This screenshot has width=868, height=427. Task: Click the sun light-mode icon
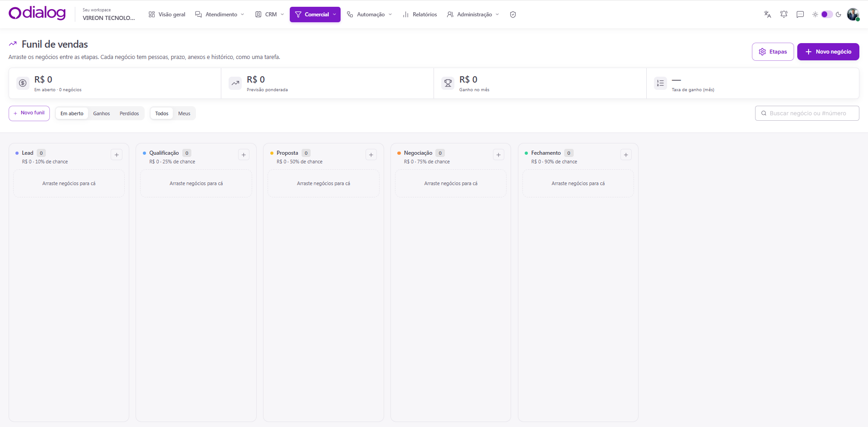815,15
